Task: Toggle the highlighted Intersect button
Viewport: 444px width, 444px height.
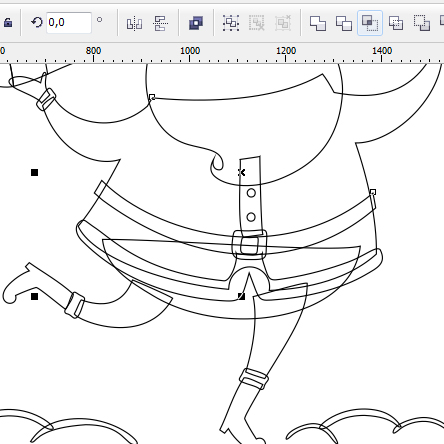Action: [x=370, y=23]
